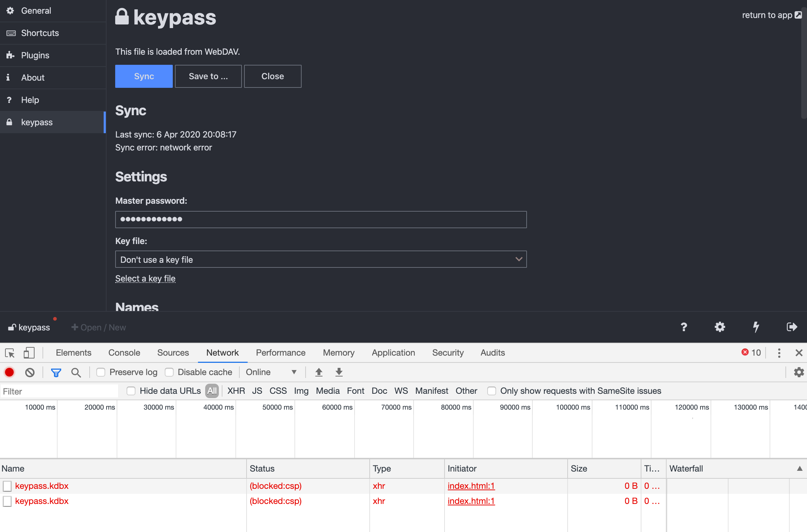This screenshot has height=532, width=807.
Task: Toggle Hide data URLs checkbox
Action: tap(131, 391)
